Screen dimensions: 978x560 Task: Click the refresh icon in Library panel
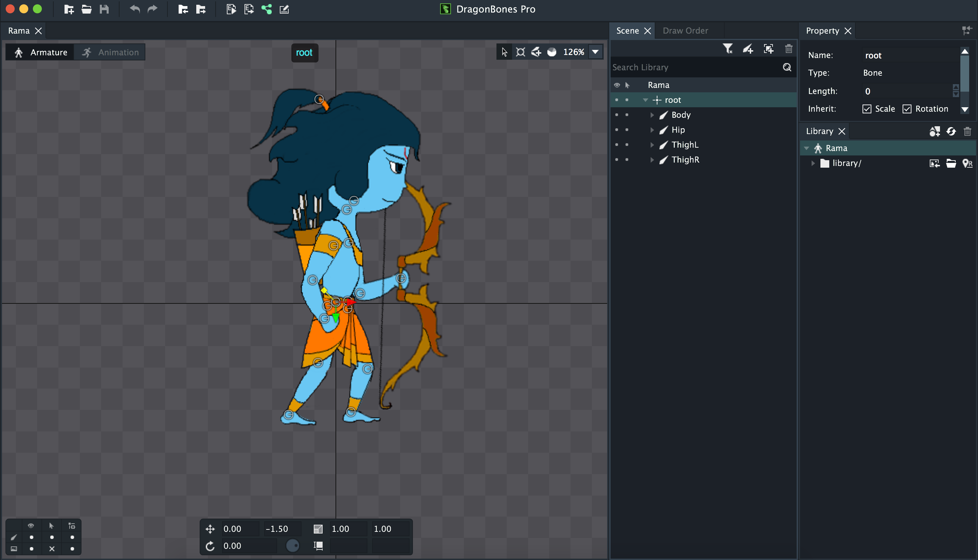point(951,132)
